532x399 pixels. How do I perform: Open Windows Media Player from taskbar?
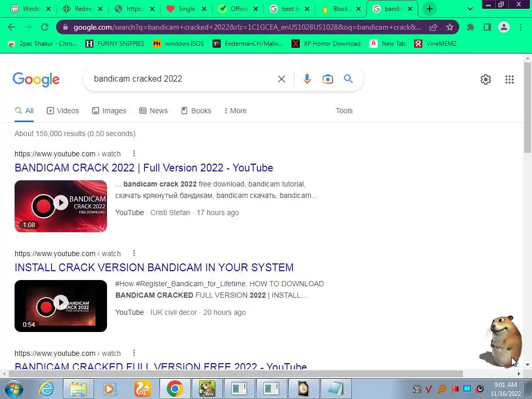click(x=110, y=389)
